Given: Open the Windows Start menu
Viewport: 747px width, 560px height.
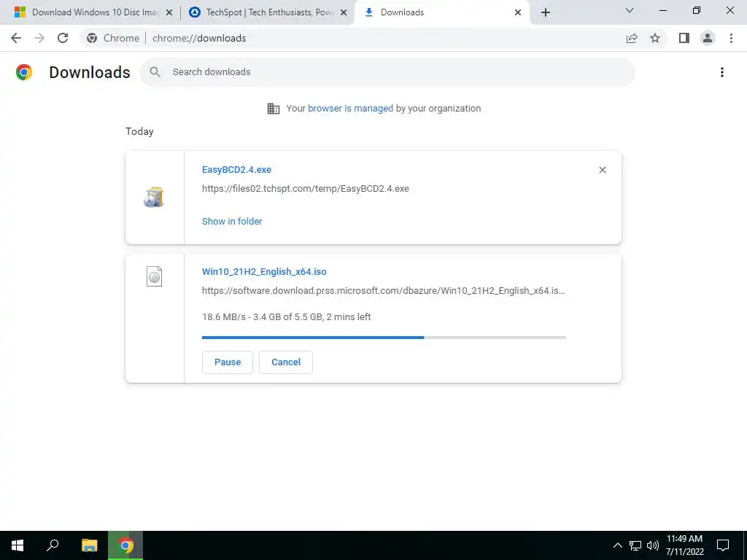Looking at the screenshot, I should point(18,545).
